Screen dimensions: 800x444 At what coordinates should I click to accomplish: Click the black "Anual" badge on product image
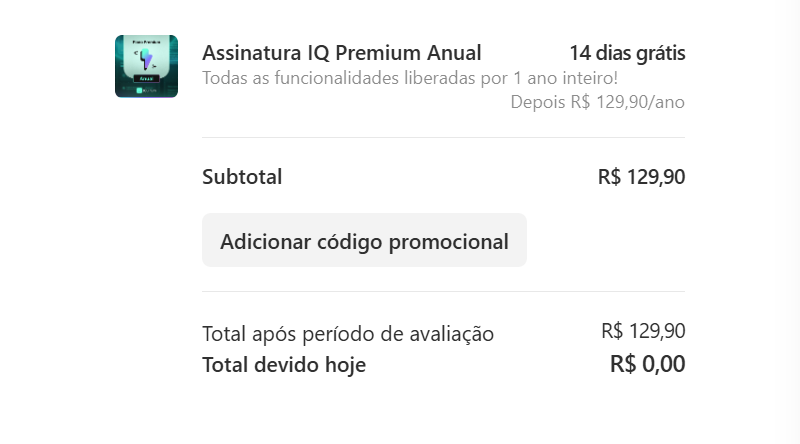tap(146, 76)
